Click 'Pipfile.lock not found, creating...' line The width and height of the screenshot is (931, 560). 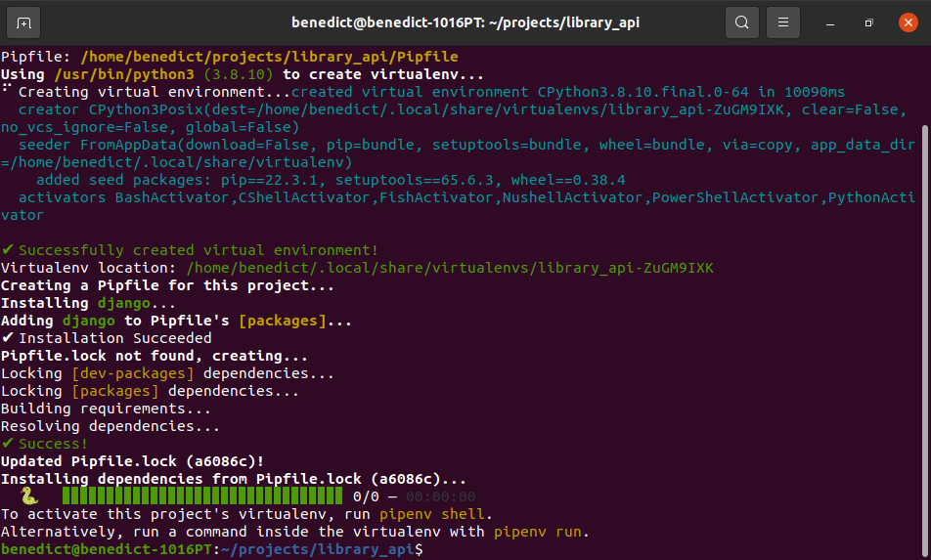(155, 356)
